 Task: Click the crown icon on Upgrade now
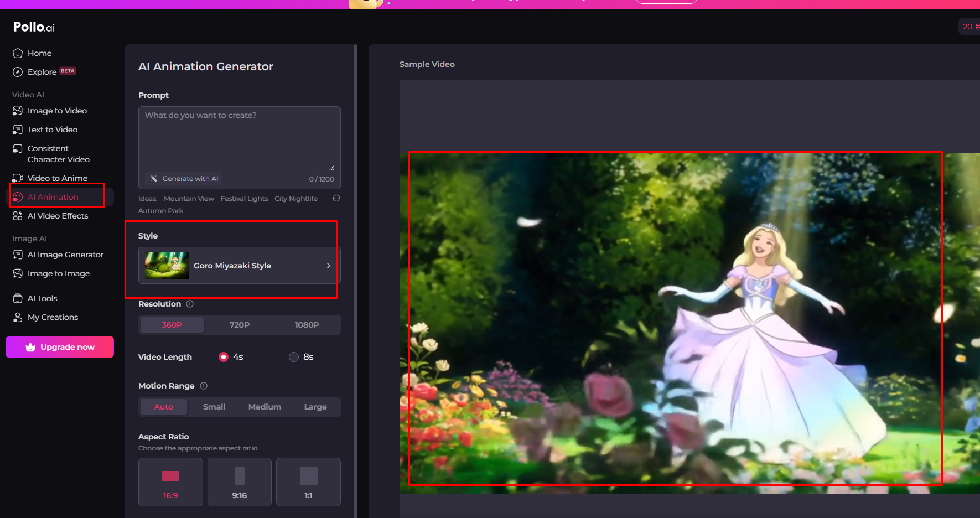tap(30, 347)
